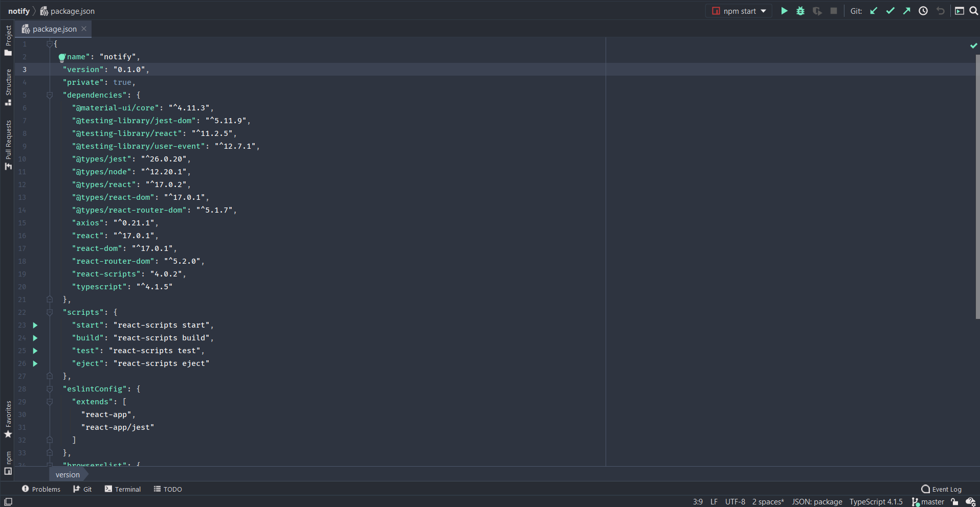Collapse the "dependencies" block
Viewport: 980px width, 507px height.
(x=50, y=95)
